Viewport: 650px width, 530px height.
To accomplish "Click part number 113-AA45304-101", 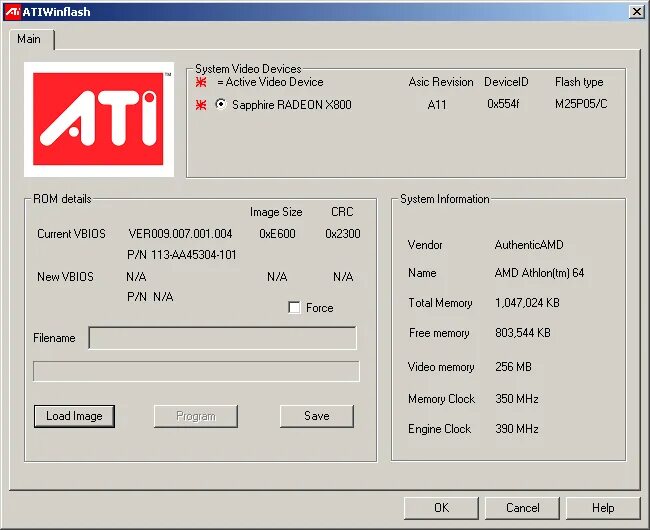I will tap(194, 254).
